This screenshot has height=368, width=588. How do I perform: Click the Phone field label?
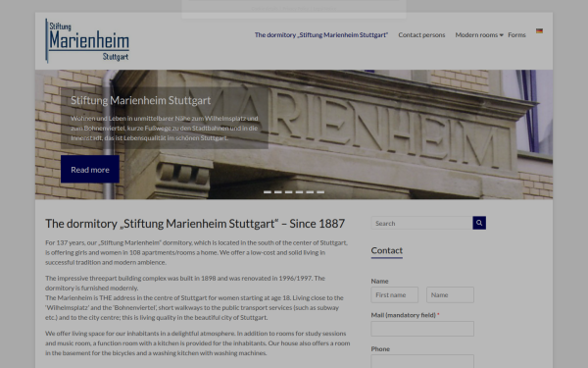click(x=380, y=348)
